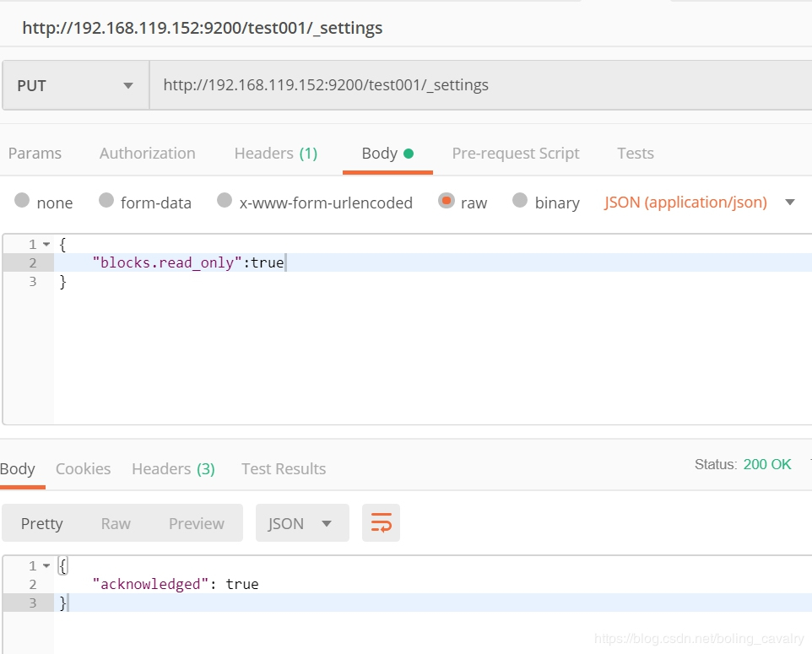The width and height of the screenshot is (812, 654).
Task: Click the 200 OK status text
Action: click(x=767, y=464)
